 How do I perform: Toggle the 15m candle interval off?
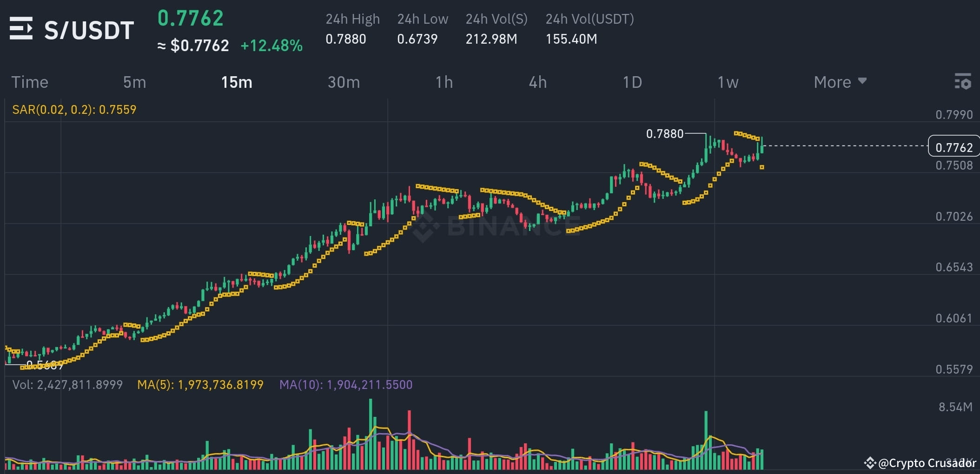(x=236, y=82)
